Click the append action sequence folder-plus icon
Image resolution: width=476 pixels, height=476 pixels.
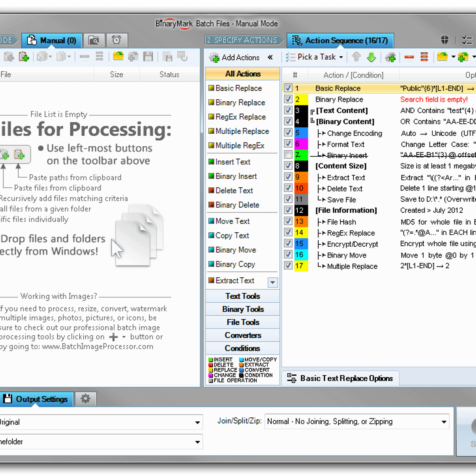[x=463, y=57]
